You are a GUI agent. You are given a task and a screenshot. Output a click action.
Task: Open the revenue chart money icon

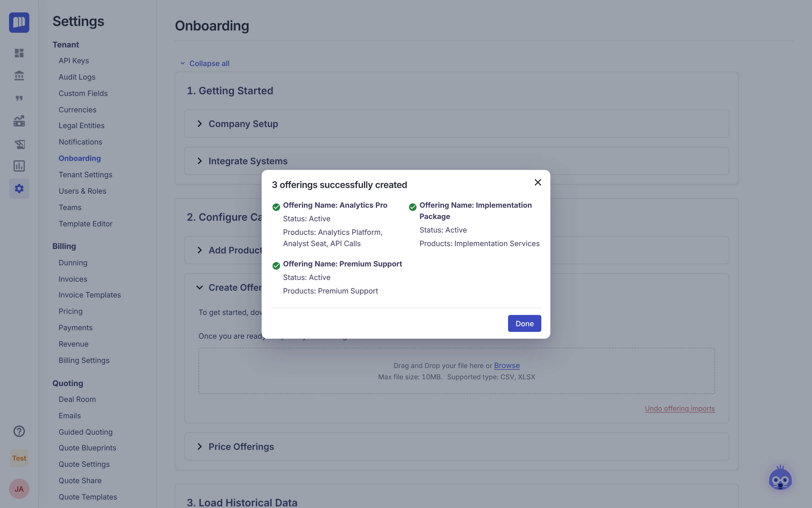pyautogui.click(x=19, y=121)
